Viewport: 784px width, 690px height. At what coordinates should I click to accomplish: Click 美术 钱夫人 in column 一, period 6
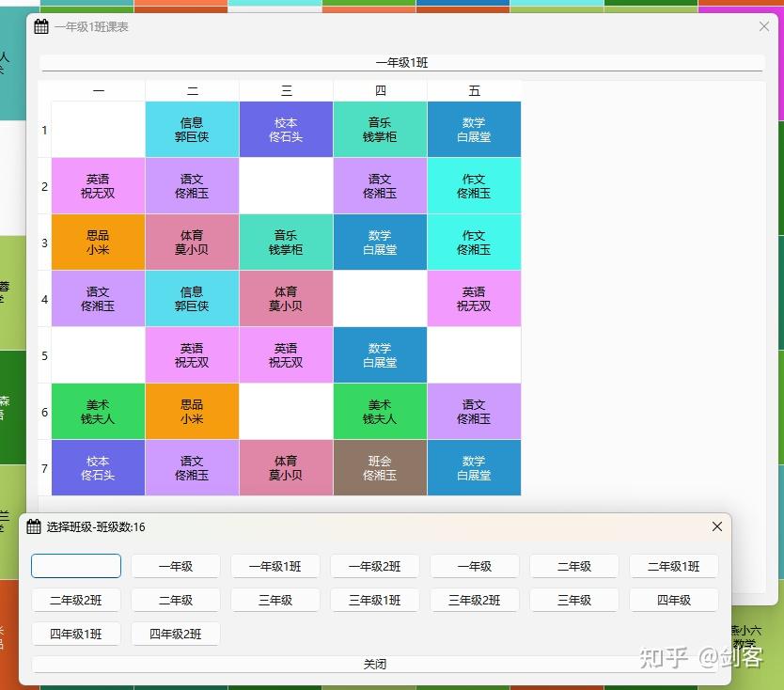pos(98,412)
